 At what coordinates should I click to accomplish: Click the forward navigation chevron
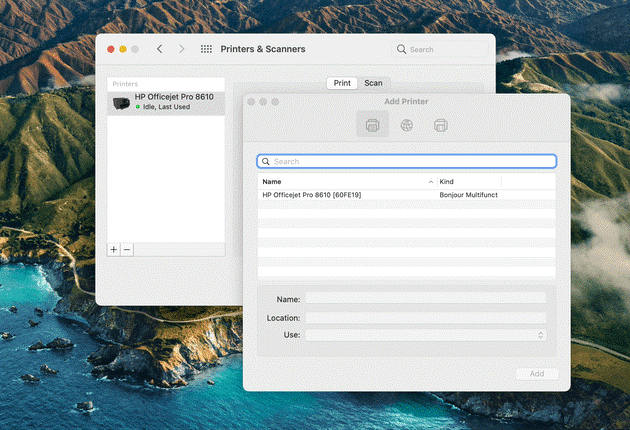click(x=181, y=49)
